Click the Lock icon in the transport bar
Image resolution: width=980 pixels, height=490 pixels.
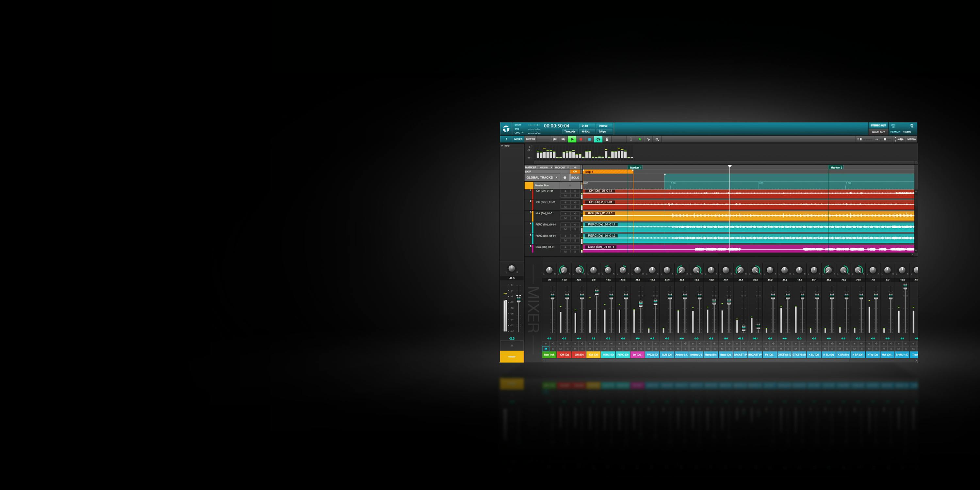click(x=606, y=139)
